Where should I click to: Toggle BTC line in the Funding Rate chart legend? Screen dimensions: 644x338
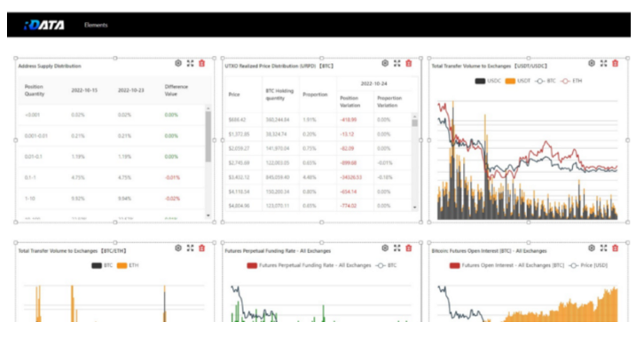tap(386, 265)
